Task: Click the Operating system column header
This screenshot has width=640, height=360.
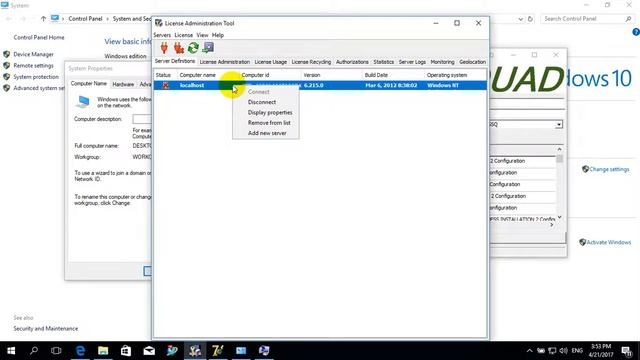Action: click(456, 75)
